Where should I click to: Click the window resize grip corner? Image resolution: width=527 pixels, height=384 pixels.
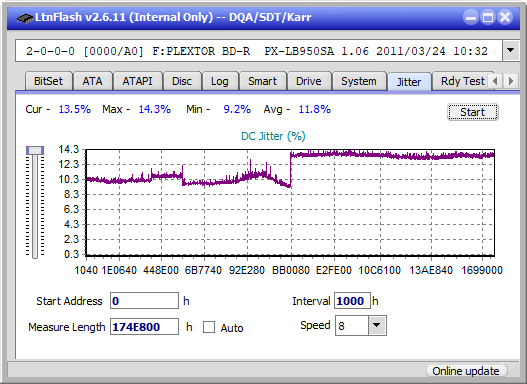point(514,371)
